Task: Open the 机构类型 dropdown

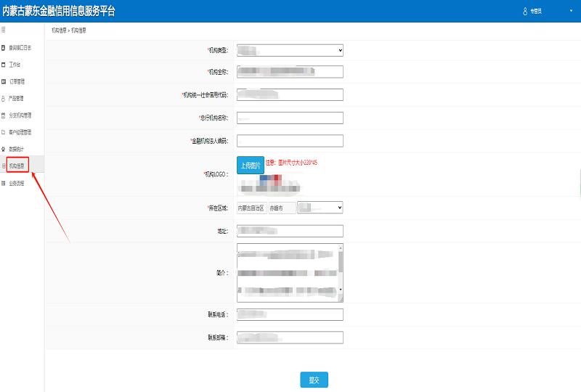Action: (290, 50)
